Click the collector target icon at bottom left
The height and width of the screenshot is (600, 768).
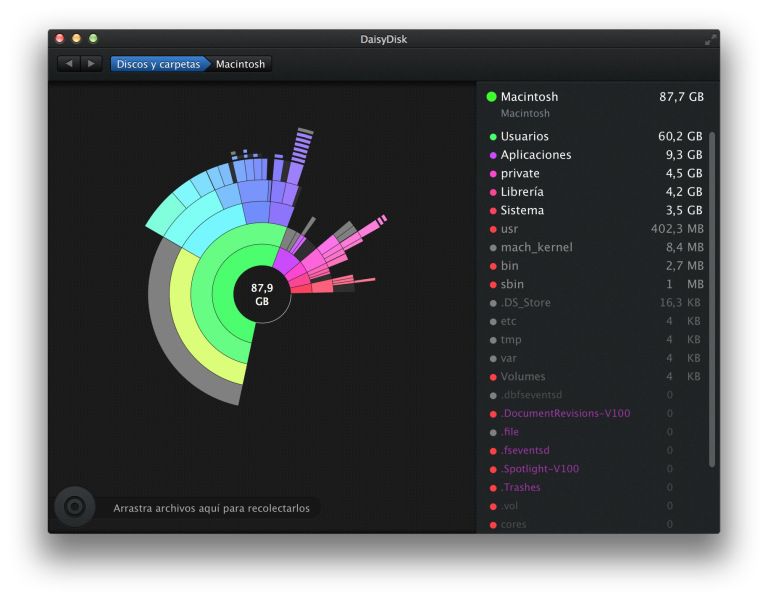pyautogui.click(x=75, y=506)
